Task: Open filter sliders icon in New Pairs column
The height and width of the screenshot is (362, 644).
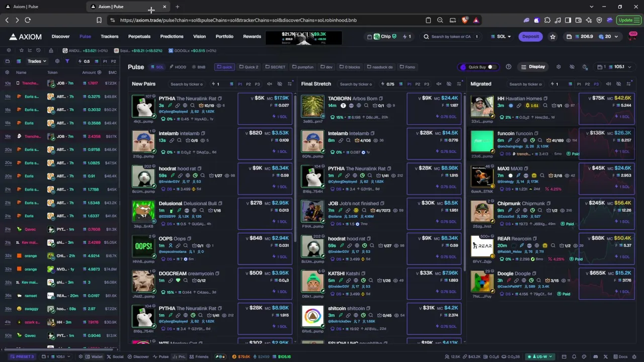Action: 290,84
